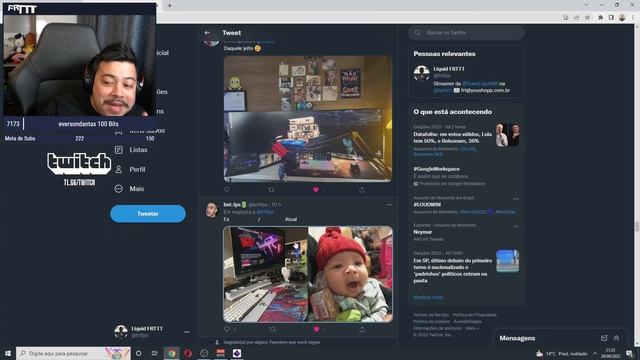
Task: Retweet the desk setup photo tweet
Action: point(271,189)
